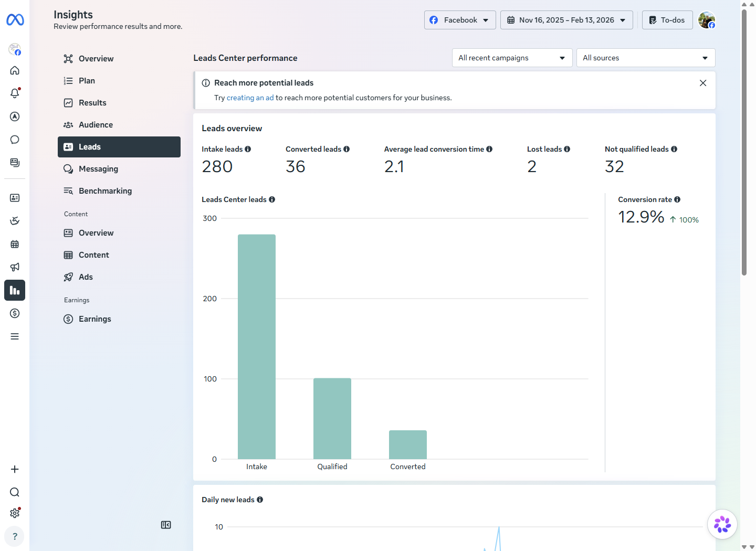Go to Insights Overview tab
This screenshot has height=551, width=756.
pyautogui.click(x=119, y=59)
